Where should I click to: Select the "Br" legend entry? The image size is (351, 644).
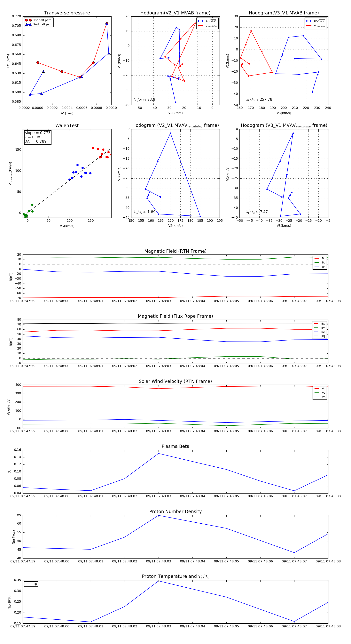click(x=320, y=259)
